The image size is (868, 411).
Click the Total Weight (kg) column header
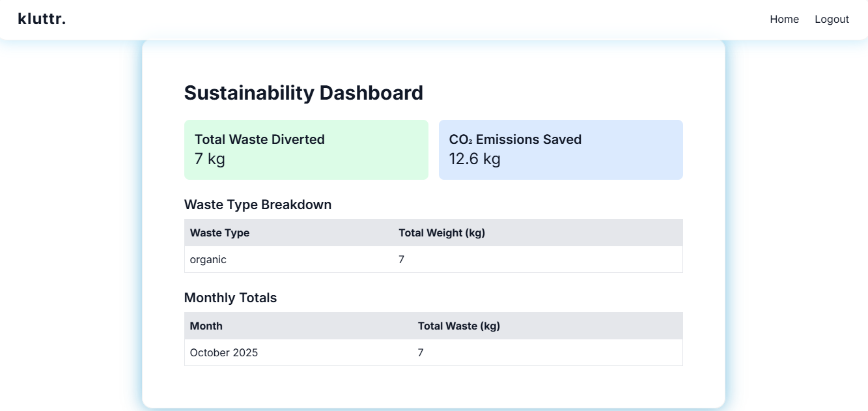pyautogui.click(x=441, y=233)
